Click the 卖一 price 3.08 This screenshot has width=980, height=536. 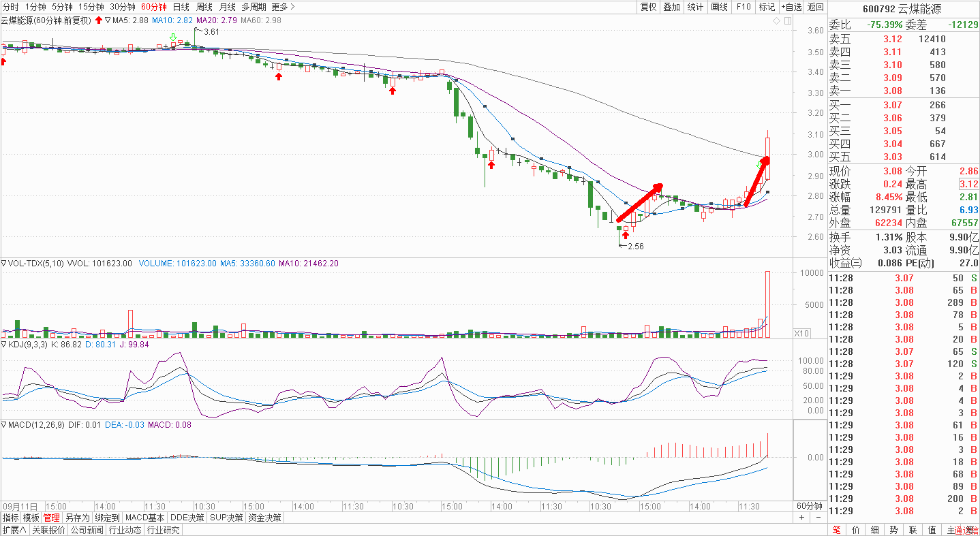click(x=893, y=91)
